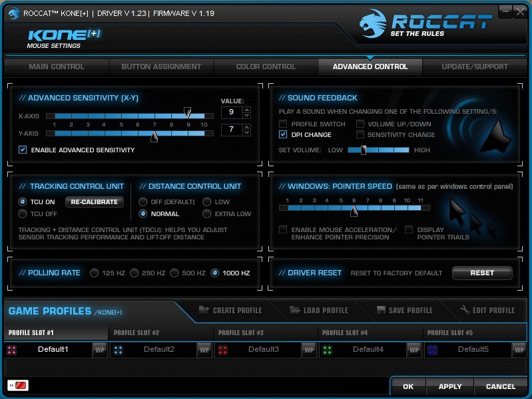Click the Roccat logo in title bar

click(x=14, y=13)
